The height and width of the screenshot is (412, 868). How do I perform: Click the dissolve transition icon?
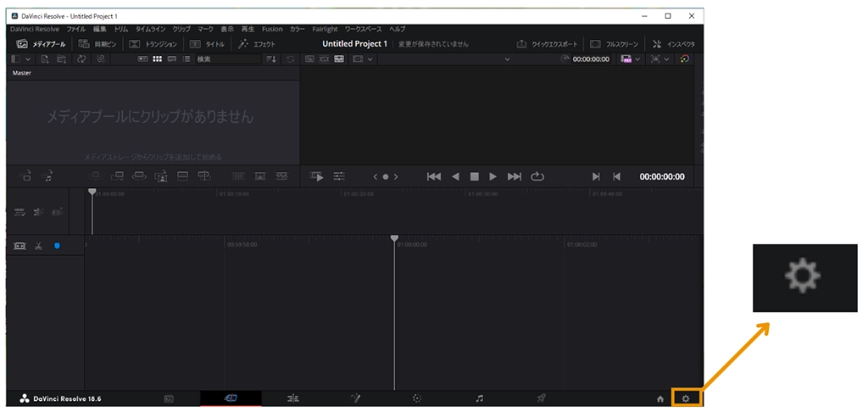coord(260,176)
